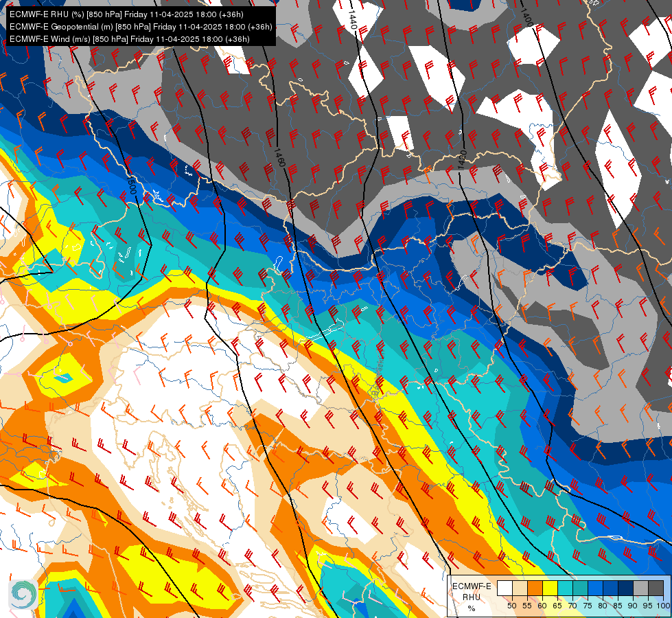This screenshot has height=618, width=672.
Task: Click the 1400 contour label
Action: [x=526, y=17]
